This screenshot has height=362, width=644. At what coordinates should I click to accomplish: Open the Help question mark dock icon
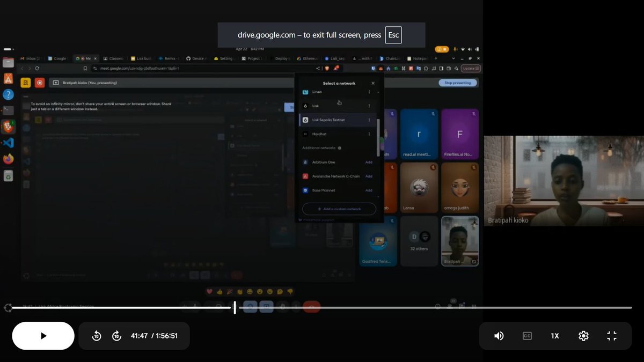pyautogui.click(x=8, y=95)
